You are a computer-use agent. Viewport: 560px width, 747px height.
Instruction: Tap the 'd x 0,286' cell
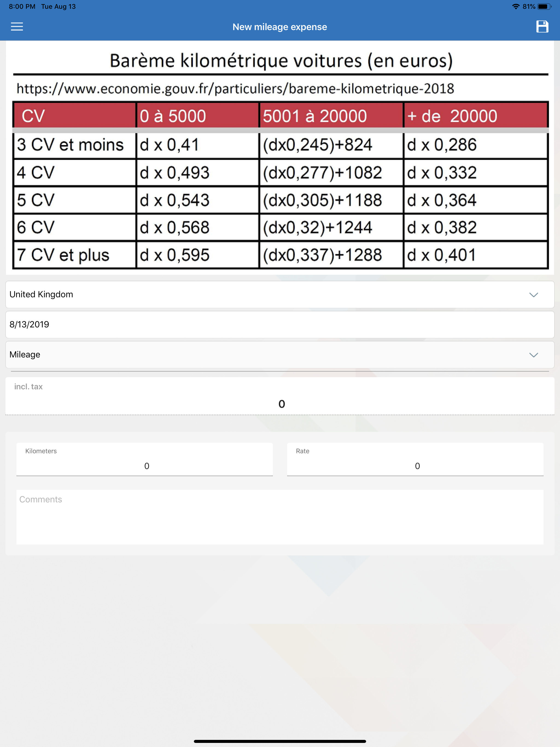click(x=475, y=145)
